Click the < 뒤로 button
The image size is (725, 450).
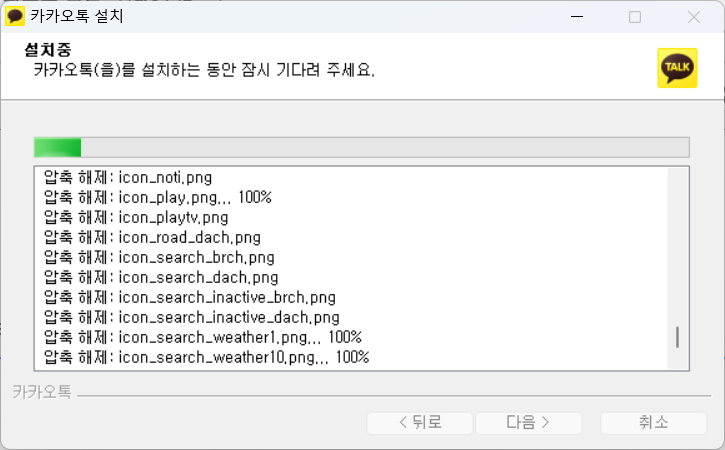pos(420,423)
